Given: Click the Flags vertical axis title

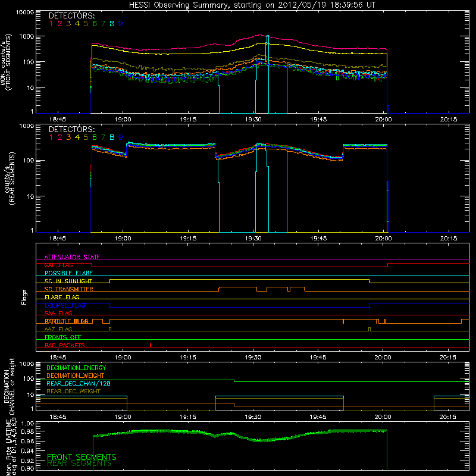Looking at the screenshot, I should pyautogui.click(x=24, y=297).
